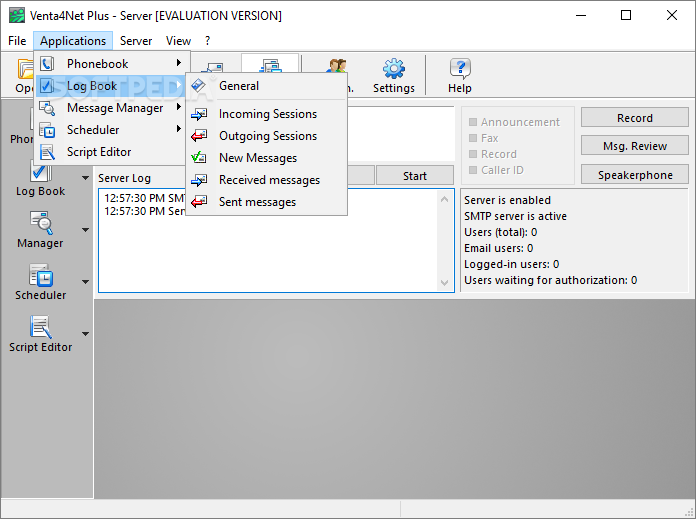The image size is (696, 519).
Task: Open the Help toolbar icon
Action: pos(460,75)
